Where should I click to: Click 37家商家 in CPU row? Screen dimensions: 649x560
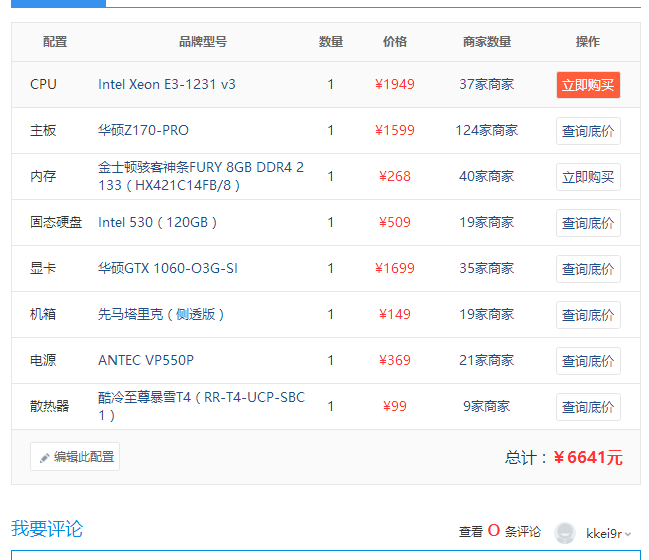click(x=486, y=84)
